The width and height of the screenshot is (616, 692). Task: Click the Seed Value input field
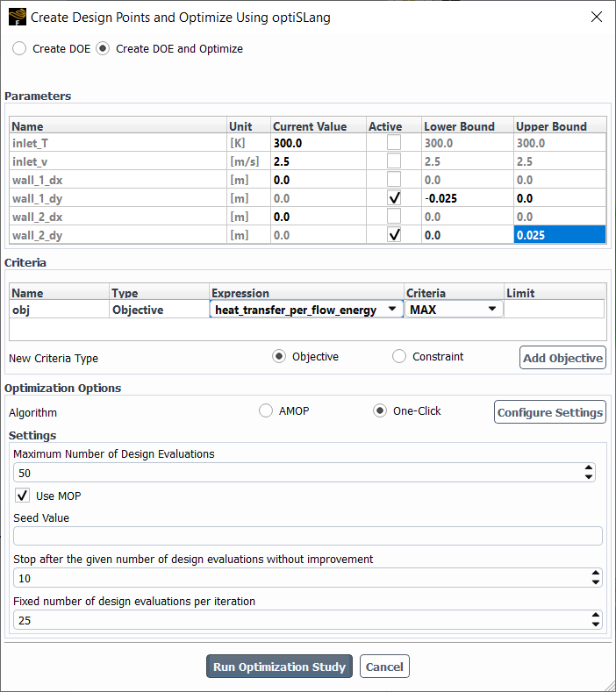(308, 536)
